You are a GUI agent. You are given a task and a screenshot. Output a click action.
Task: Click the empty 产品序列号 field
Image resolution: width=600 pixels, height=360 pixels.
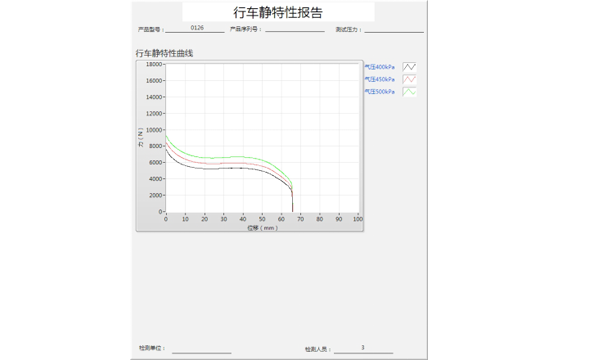coord(295,28)
